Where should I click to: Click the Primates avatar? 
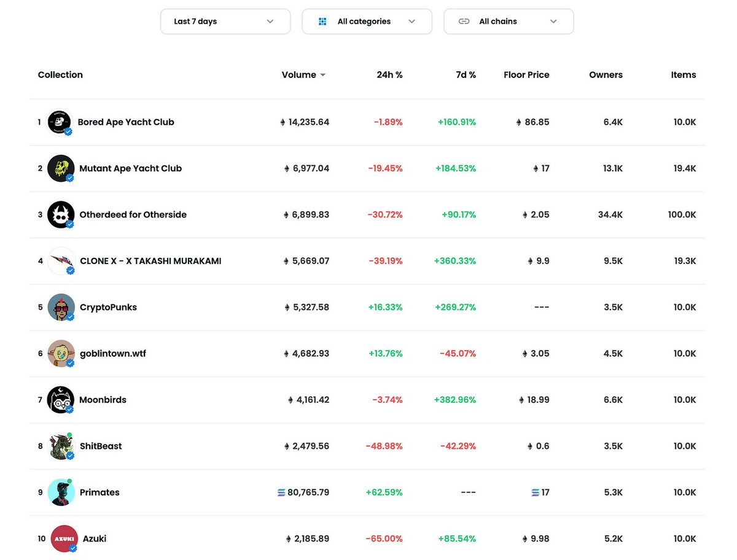[x=61, y=492]
